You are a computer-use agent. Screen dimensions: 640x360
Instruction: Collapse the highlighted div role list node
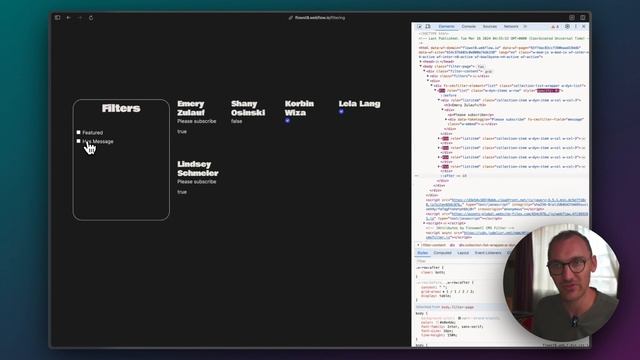pyautogui.click(x=435, y=91)
